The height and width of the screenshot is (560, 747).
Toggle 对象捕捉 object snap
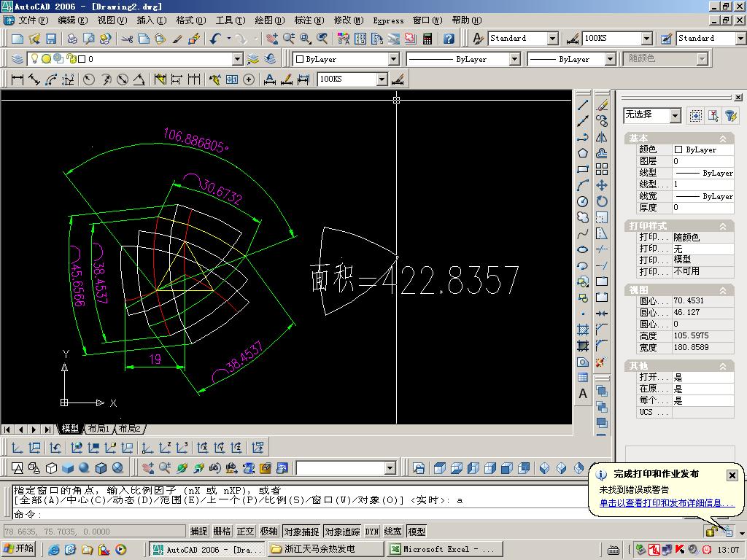click(301, 532)
